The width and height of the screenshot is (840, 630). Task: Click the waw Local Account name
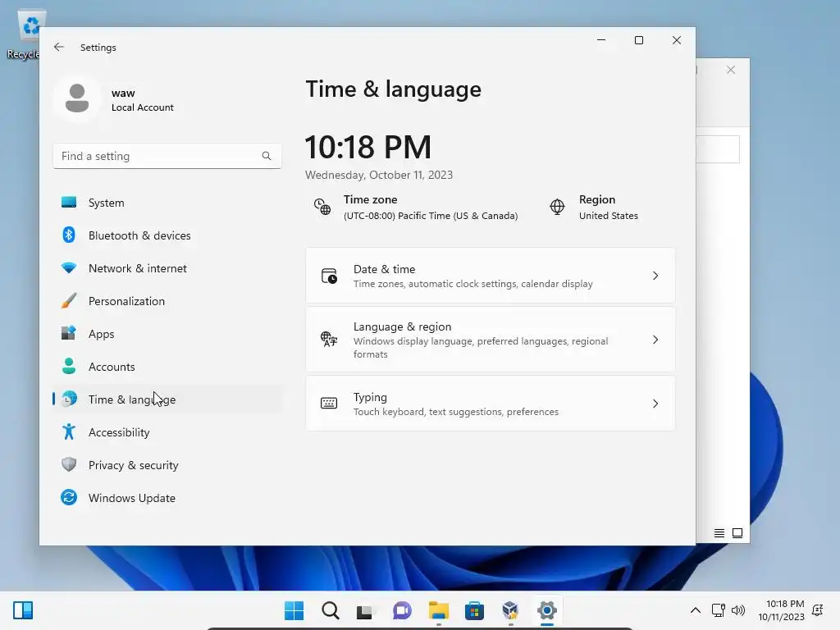coord(143,99)
